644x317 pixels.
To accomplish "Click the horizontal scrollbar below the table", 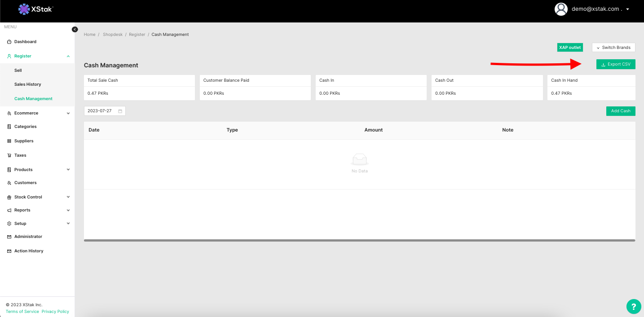I will (x=359, y=241).
